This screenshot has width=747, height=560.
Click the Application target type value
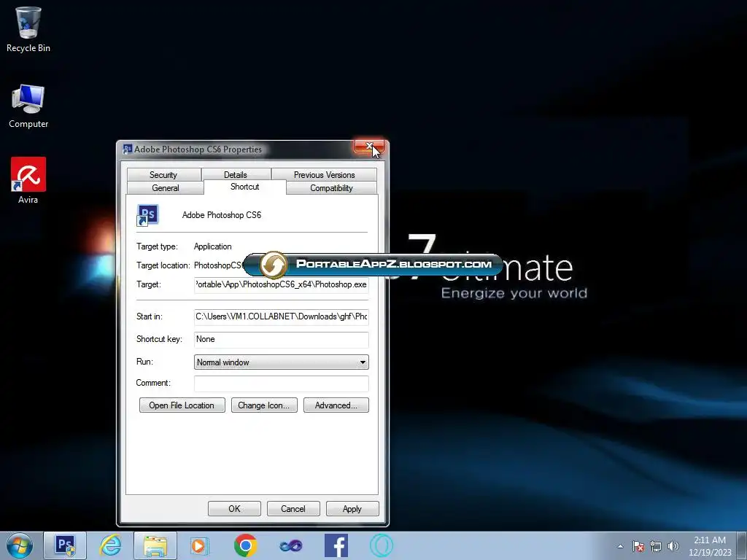212,246
